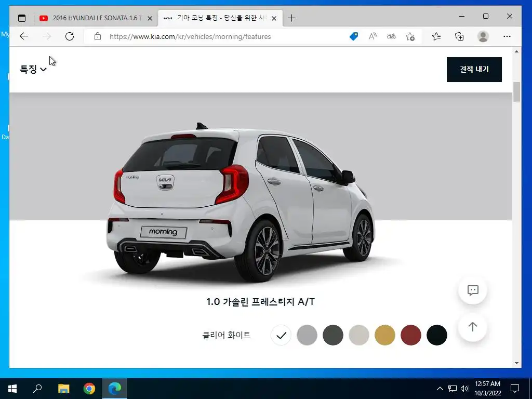The image size is (532, 399).
Task: Launch Google Chrome from taskbar
Action: click(x=89, y=389)
